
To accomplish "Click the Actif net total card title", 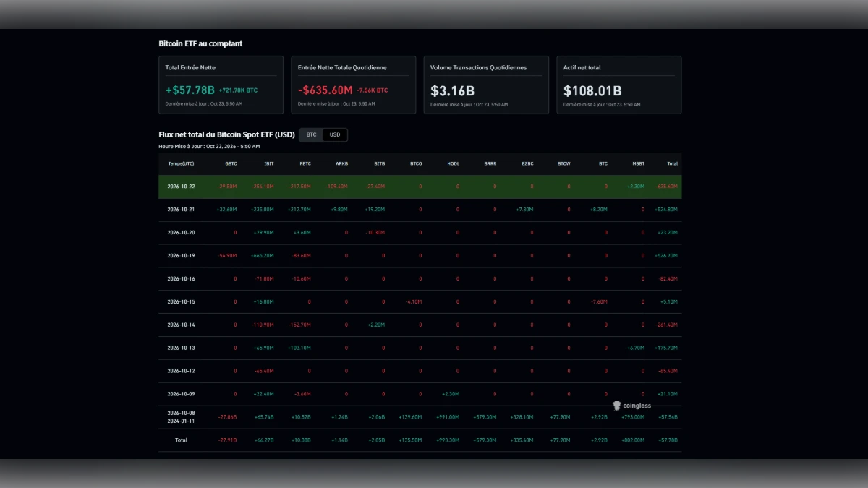I will tap(582, 68).
